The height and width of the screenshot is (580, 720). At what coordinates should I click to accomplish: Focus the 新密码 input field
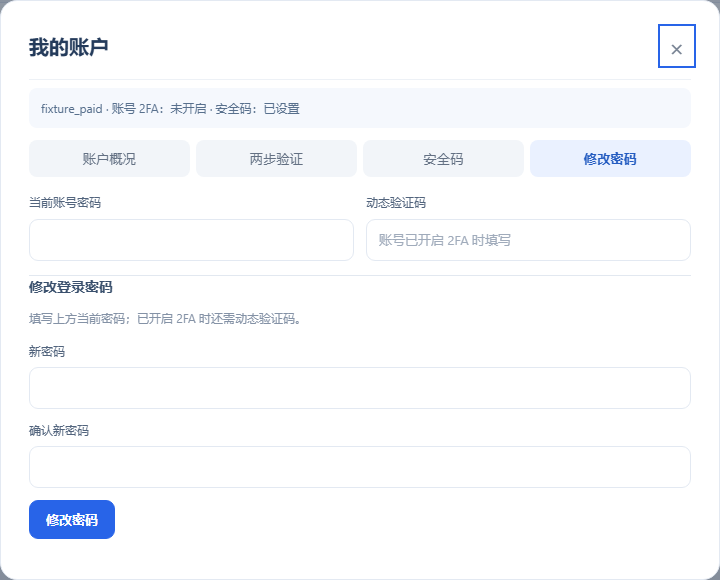[360, 388]
